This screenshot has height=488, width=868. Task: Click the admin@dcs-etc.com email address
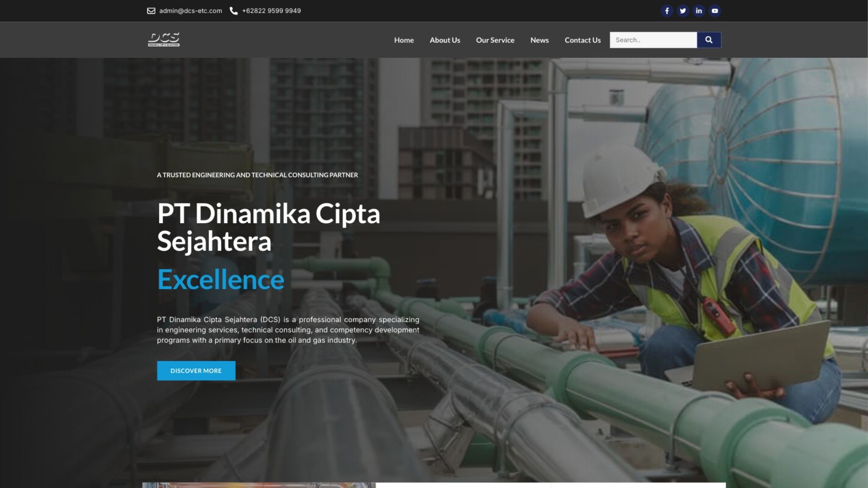coord(190,11)
